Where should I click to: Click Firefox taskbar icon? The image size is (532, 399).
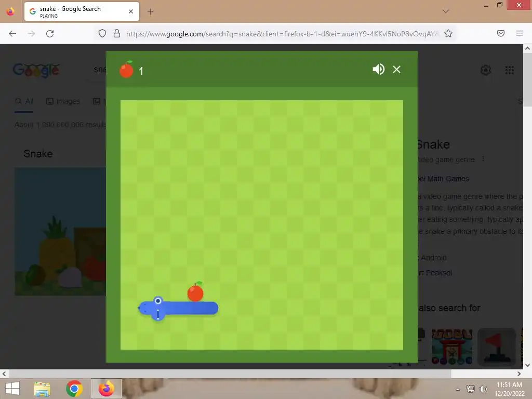click(106, 389)
